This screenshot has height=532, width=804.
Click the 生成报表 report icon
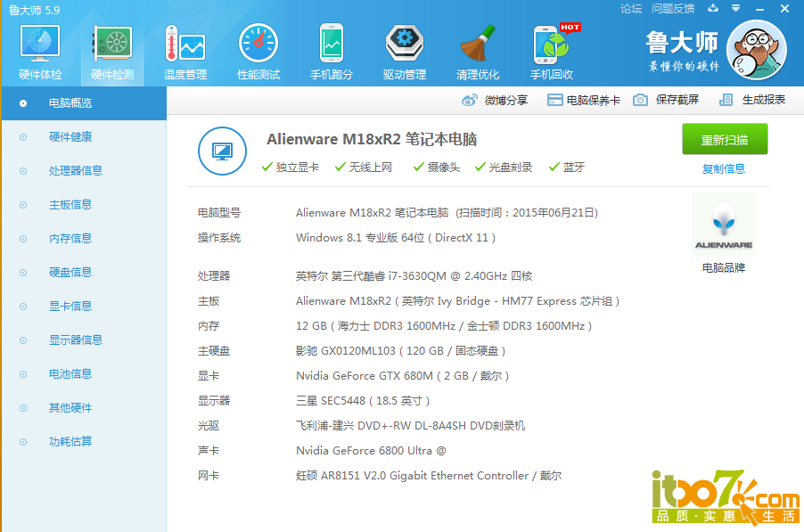[x=726, y=100]
